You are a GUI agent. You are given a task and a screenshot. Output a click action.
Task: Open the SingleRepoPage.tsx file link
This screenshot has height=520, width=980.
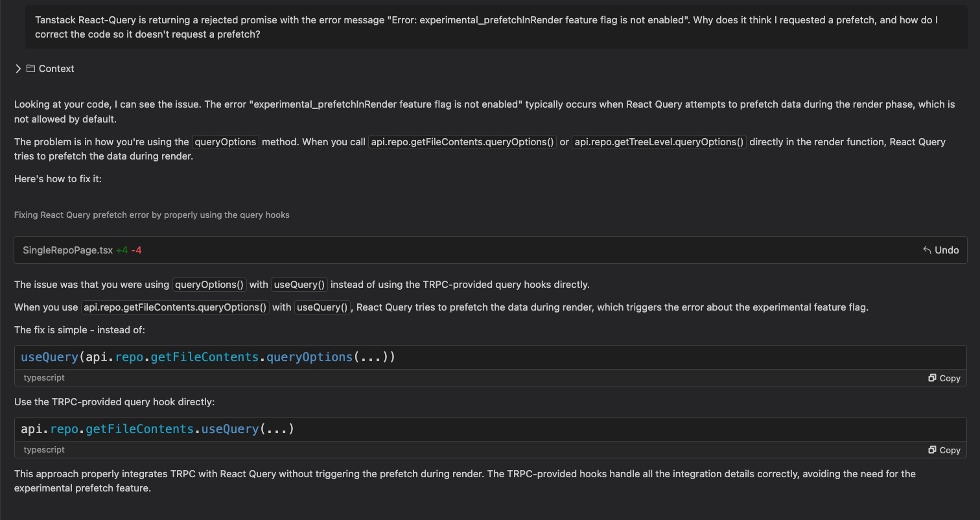click(67, 250)
